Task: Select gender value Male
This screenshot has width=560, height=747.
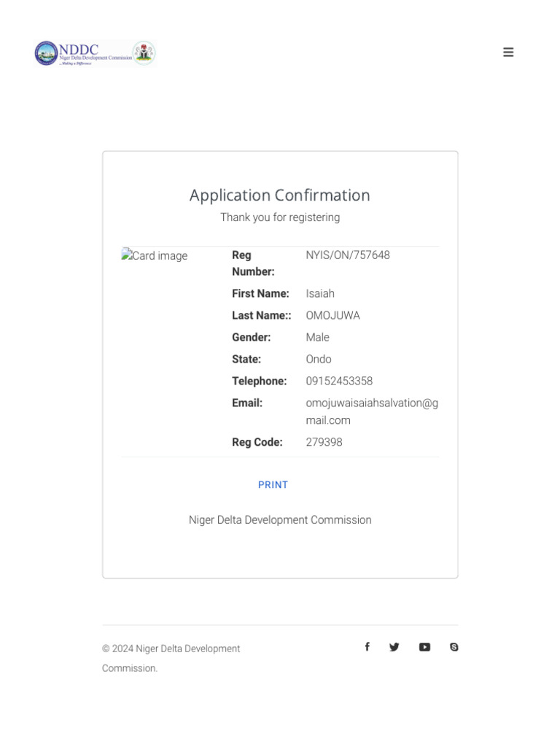Action: [x=318, y=337]
